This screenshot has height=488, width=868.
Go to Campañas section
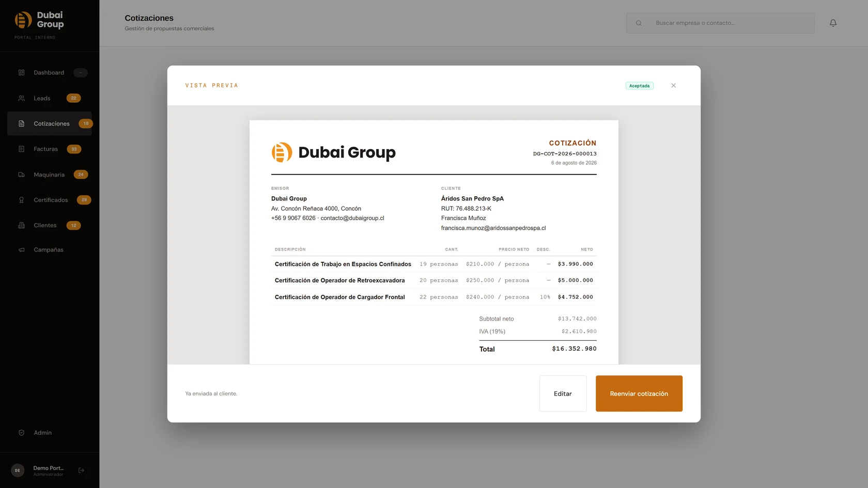(50, 250)
